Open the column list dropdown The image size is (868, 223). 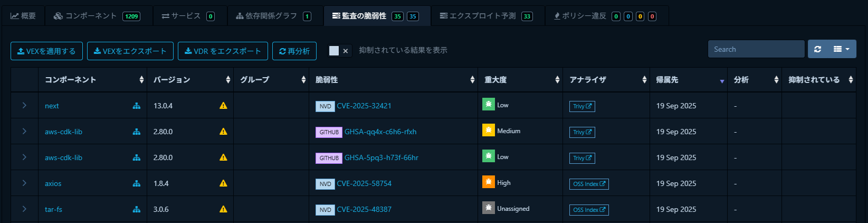pyautogui.click(x=841, y=49)
